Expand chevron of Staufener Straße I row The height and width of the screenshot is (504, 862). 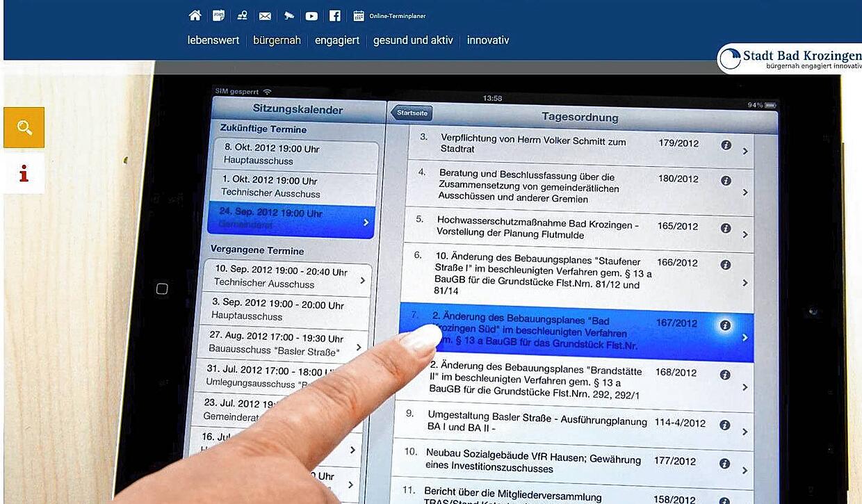click(745, 283)
